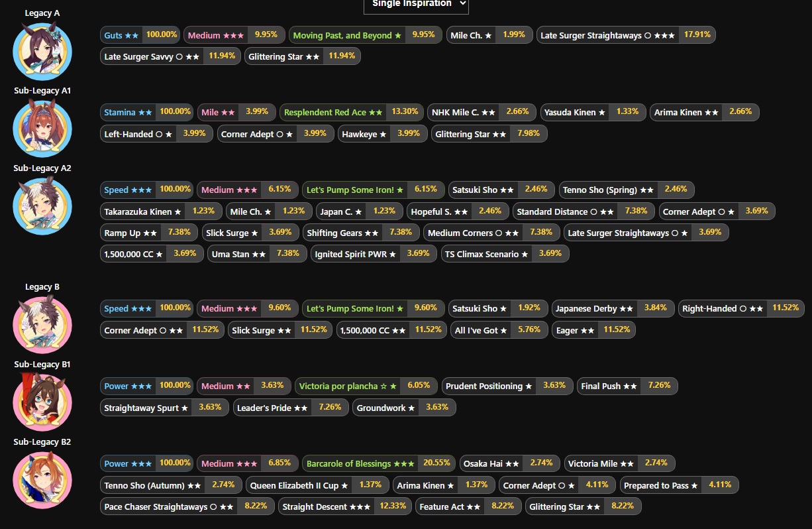Click the Ignited Spirit PWR tag
This screenshot has width=812, height=529.
click(374, 253)
